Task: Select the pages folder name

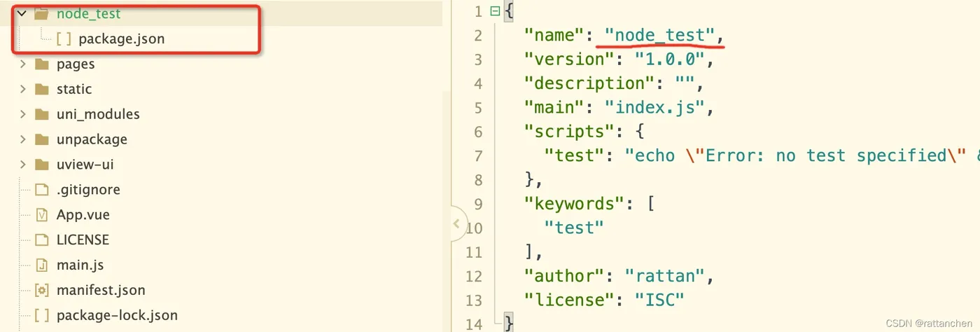Action: tap(76, 64)
